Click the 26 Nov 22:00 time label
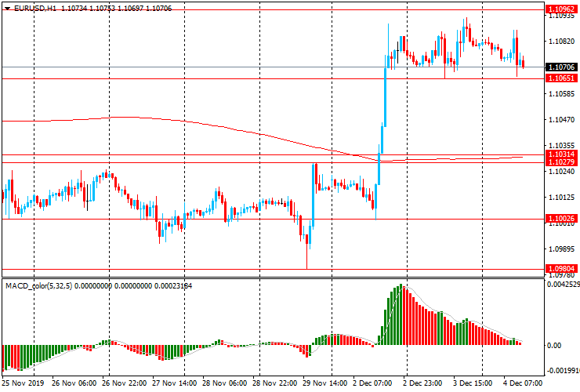 [125, 383]
